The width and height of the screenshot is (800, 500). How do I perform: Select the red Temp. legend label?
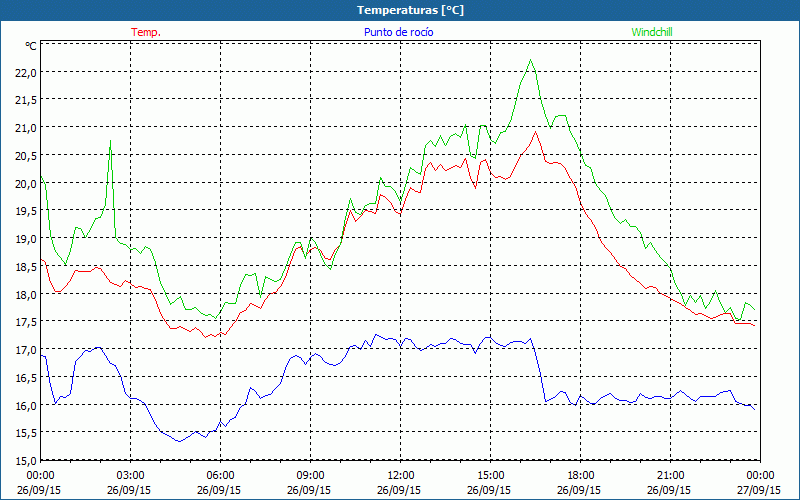[146, 32]
